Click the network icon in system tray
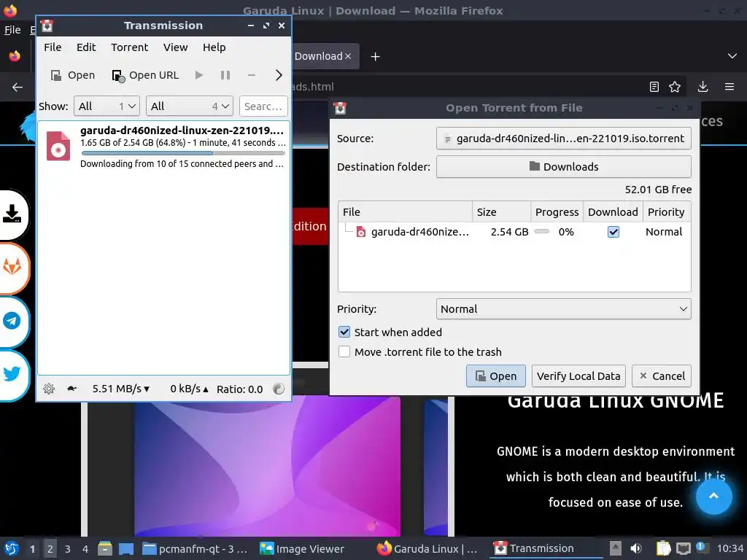747x560 pixels. tap(683, 548)
